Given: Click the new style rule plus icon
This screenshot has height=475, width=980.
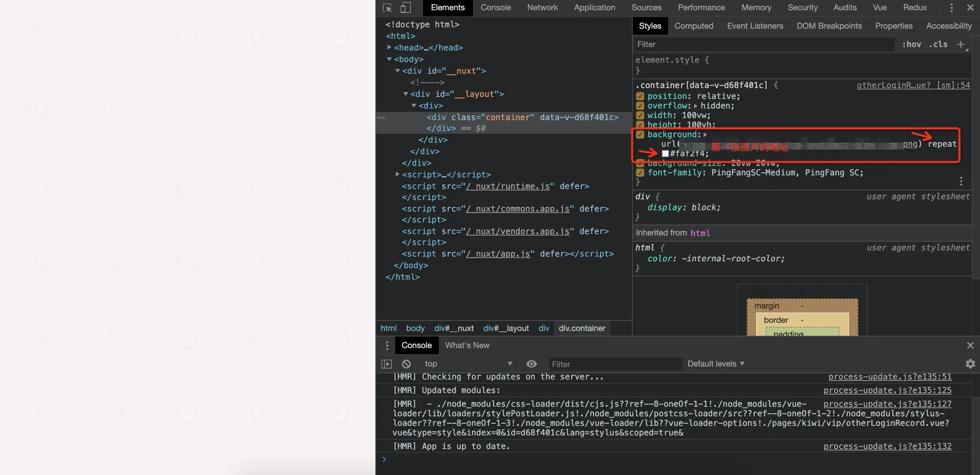Looking at the screenshot, I should (961, 44).
